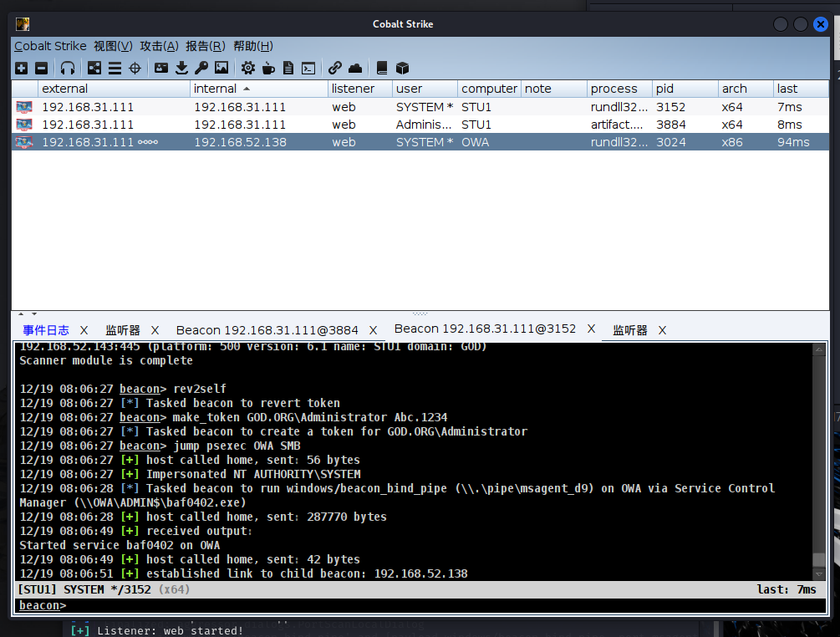Click the beacon icon of the OWA row
This screenshot has width=840, height=637.
24,142
